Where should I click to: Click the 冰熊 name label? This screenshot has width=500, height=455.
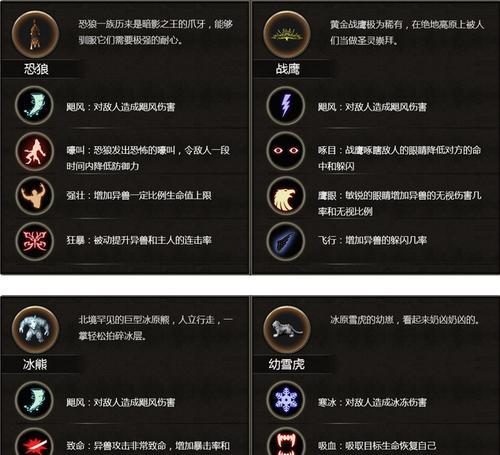click(x=35, y=364)
